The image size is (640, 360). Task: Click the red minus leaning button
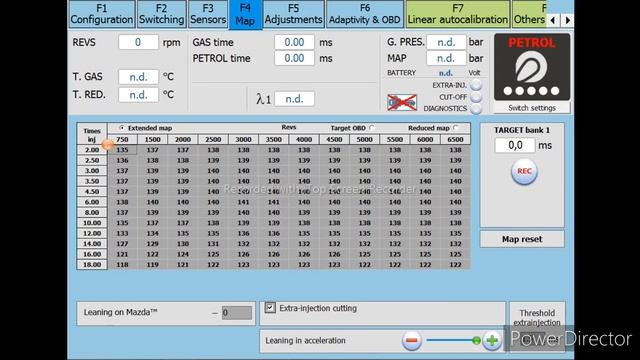(411, 340)
